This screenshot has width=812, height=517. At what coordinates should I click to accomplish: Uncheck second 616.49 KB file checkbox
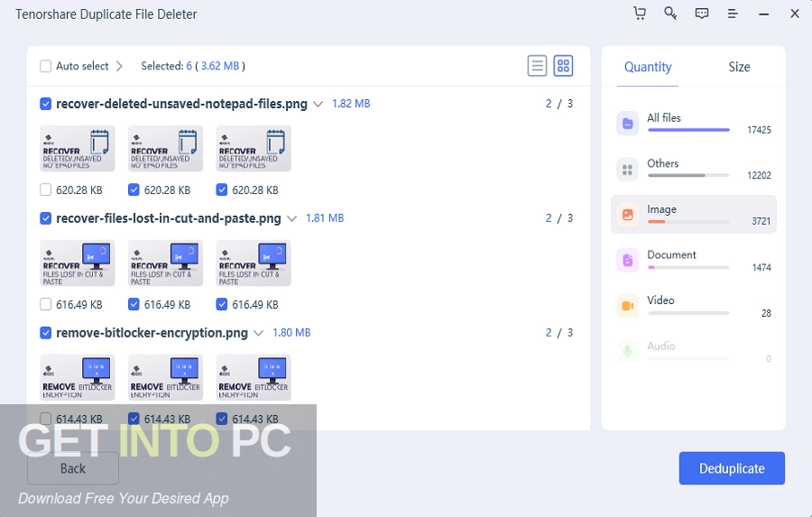click(134, 304)
